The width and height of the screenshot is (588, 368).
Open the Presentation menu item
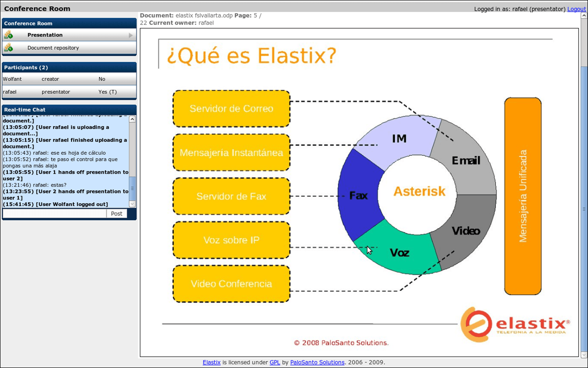click(x=45, y=35)
